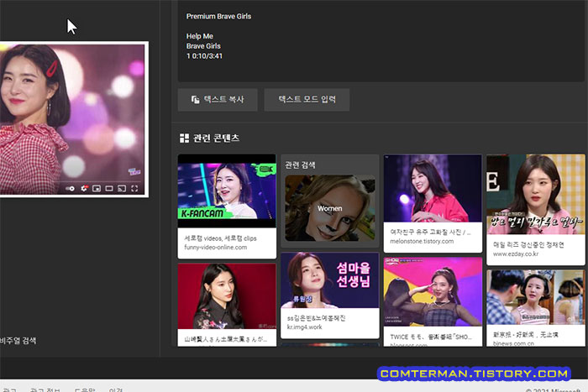Click the copy icon on 텍스트 복사 button

coord(196,99)
